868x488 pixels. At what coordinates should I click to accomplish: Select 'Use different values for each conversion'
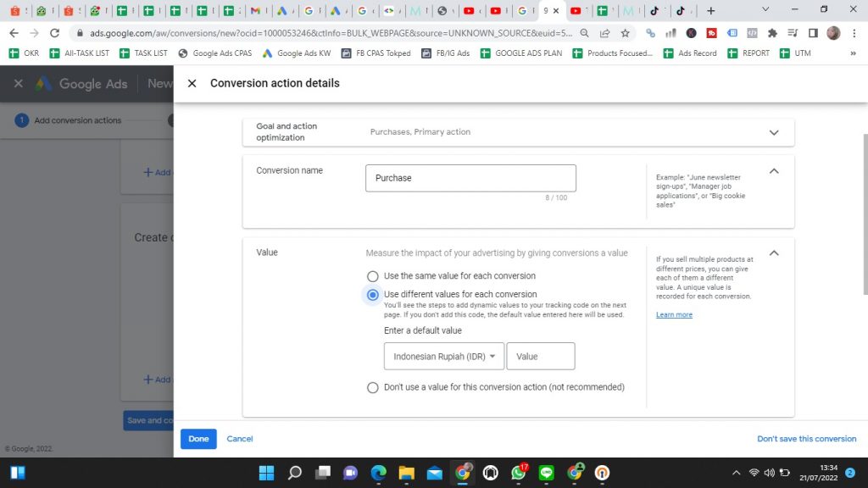coord(372,295)
